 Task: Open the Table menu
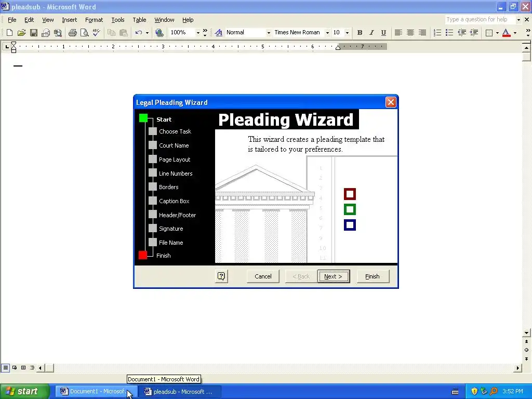(x=139, y=20)
